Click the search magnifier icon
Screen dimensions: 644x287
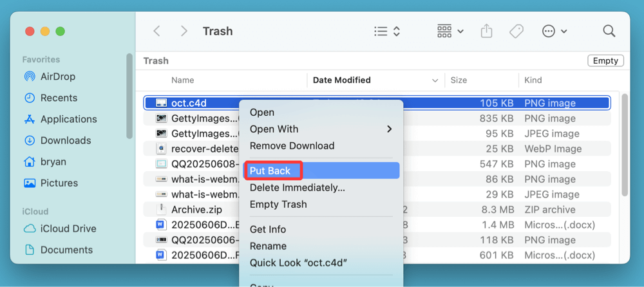[x=609, y=31]
